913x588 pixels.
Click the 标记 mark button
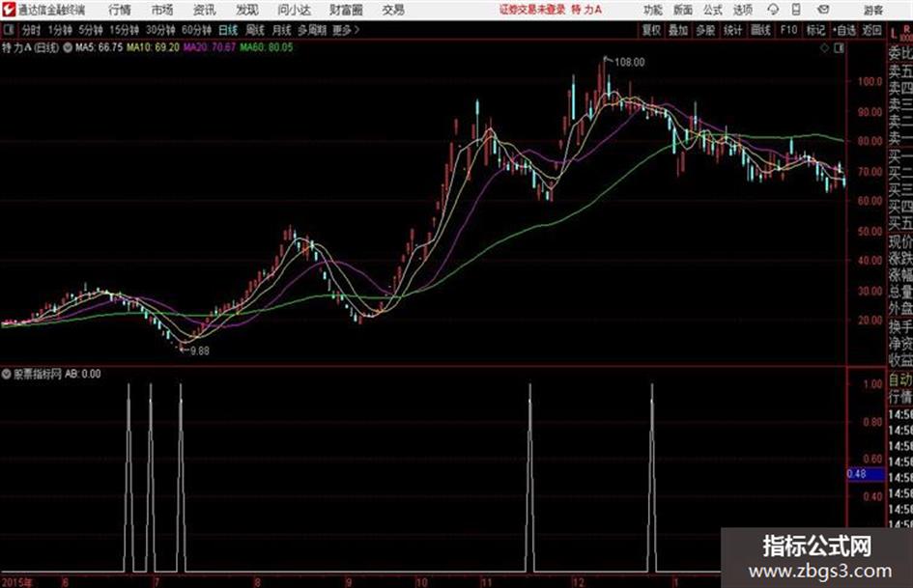(815, 30)
